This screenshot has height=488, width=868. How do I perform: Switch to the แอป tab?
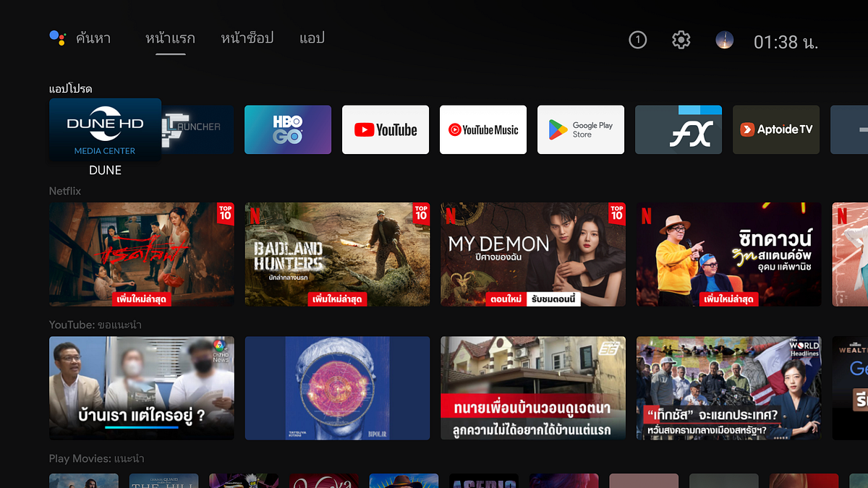pyautogui.click(x=311, y=39)
